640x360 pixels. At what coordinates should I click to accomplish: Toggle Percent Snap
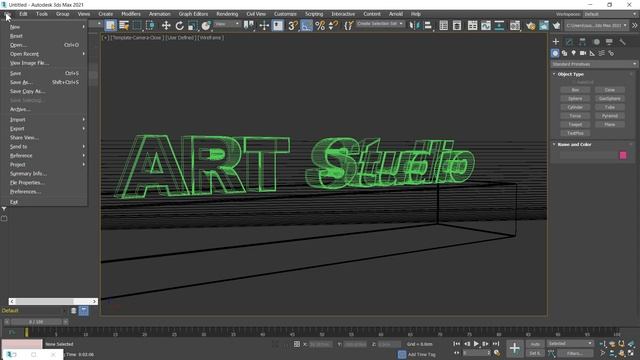tap(320, 26)
